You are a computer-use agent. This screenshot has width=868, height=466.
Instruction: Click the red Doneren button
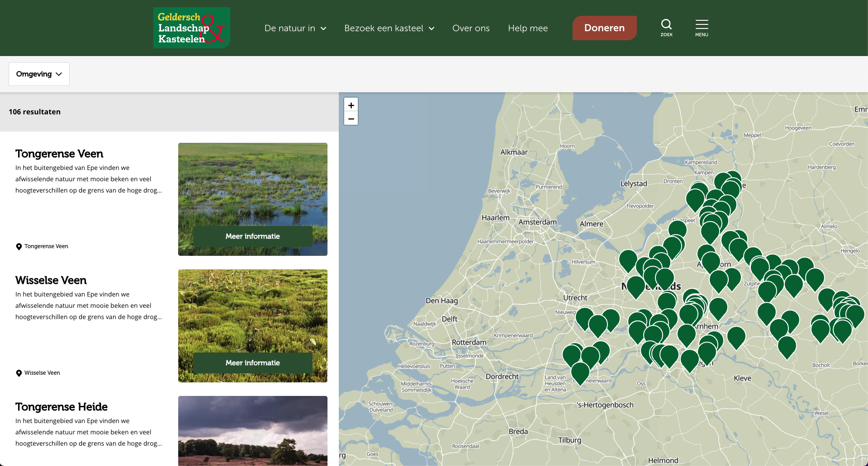tap(604, 28)
